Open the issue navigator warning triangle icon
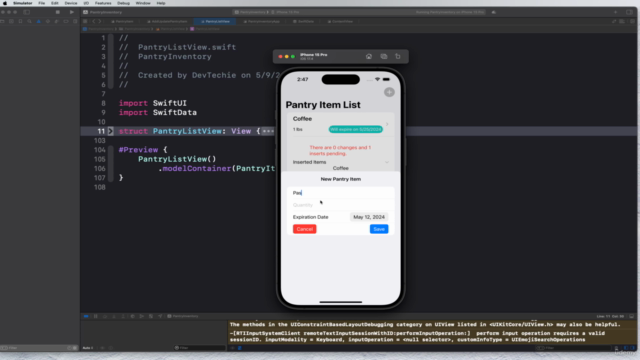The height and width of the screenshot is (360, 640). [x=38, y=21]
